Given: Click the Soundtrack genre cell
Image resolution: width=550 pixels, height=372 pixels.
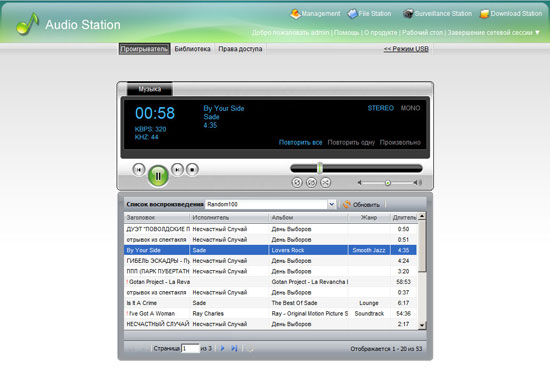Looking at the screenshot, I should [369, 313].
